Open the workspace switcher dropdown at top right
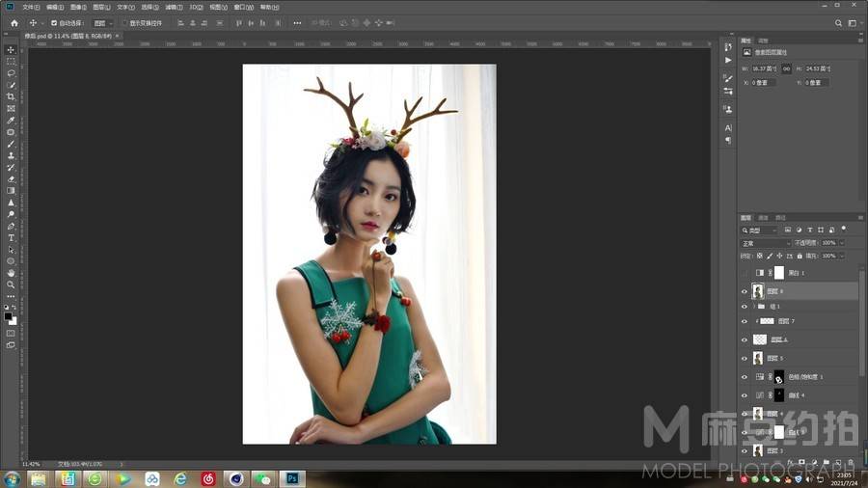 point(854,23)
